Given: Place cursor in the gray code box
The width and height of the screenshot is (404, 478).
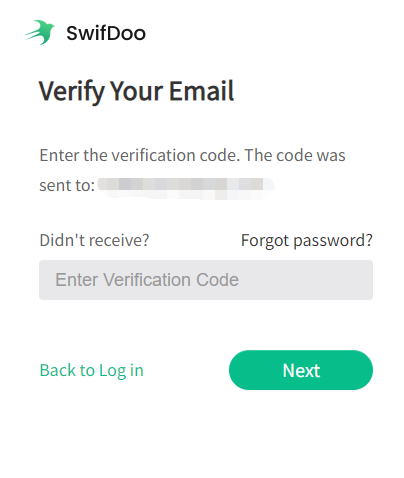Looking at the screenshot, I should (206, 280).
